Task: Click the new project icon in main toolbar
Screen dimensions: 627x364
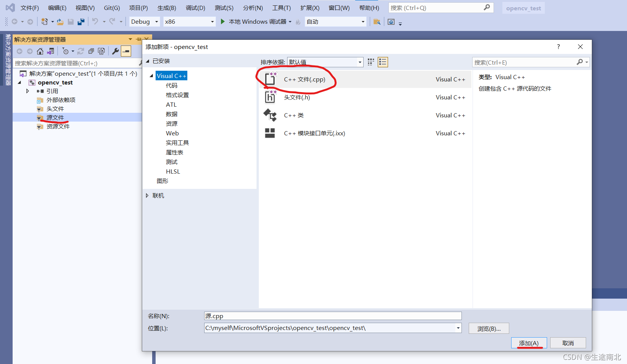Action: [45, 22]
